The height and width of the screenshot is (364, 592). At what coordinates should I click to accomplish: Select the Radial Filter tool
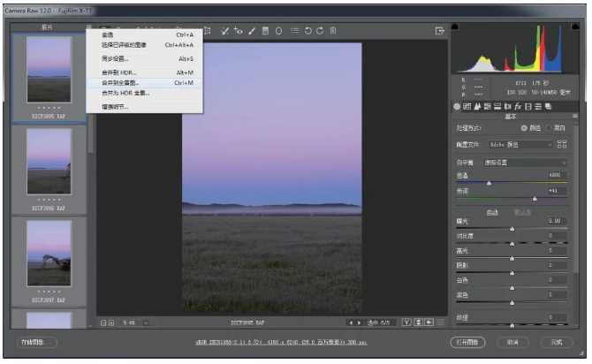[278, 31]
